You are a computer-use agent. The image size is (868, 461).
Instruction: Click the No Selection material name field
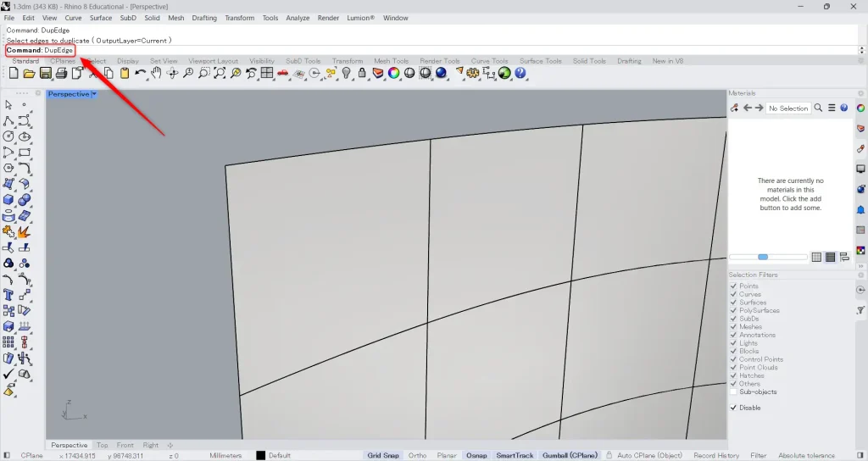coord(788,108)
